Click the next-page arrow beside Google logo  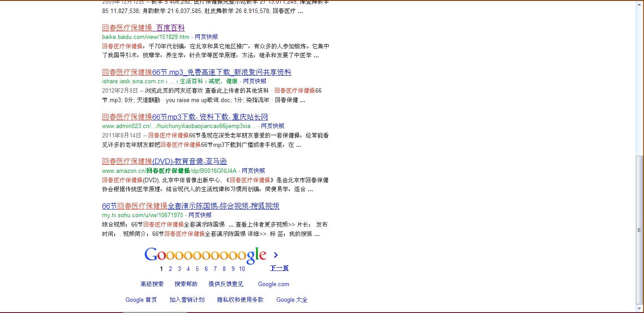pyautogui.click(x=275, y=255)
